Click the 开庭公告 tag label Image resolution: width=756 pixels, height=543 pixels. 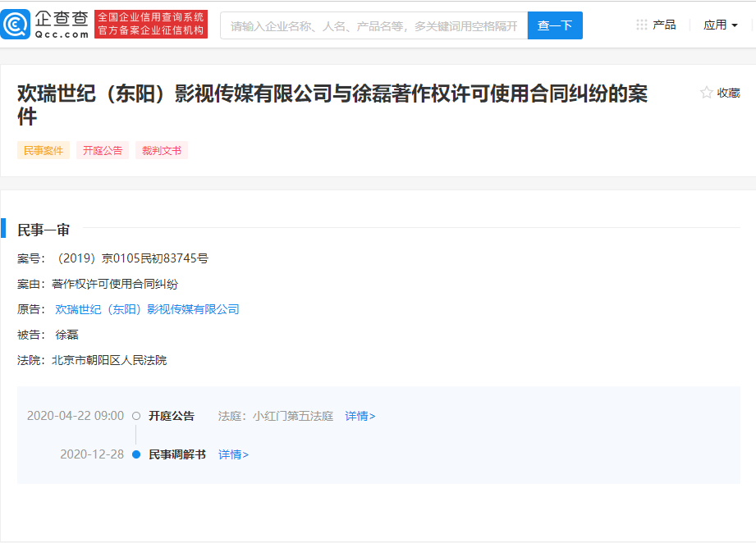tap(102, 149)
